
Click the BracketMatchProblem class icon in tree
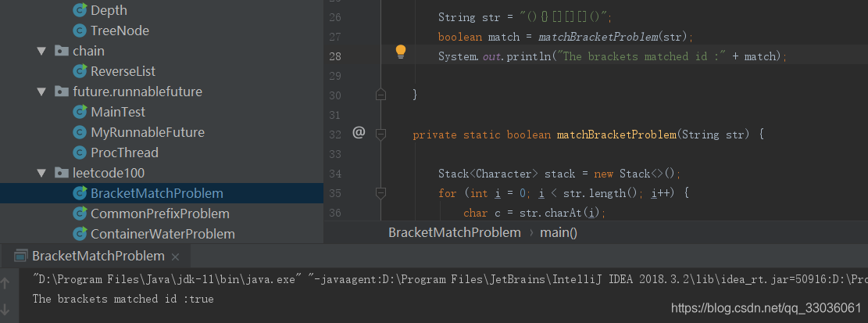[80, 193]
